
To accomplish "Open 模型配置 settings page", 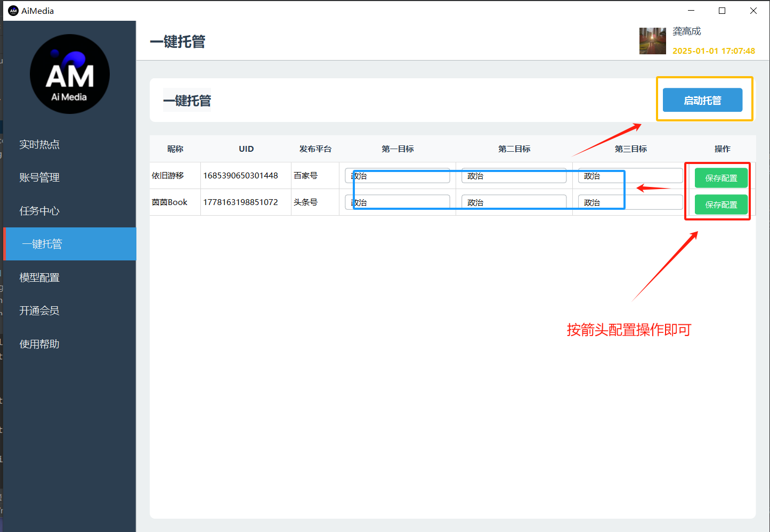I will coord(39,277).
